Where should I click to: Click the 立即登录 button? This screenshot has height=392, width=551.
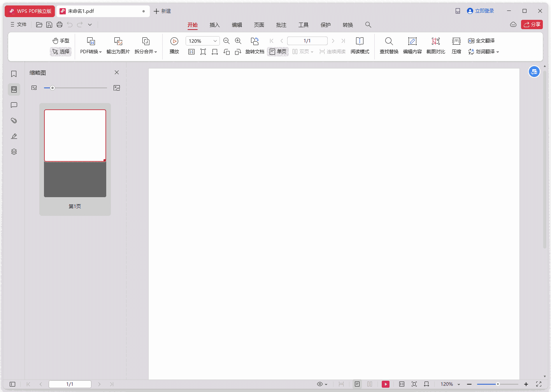tap(480, 10)
